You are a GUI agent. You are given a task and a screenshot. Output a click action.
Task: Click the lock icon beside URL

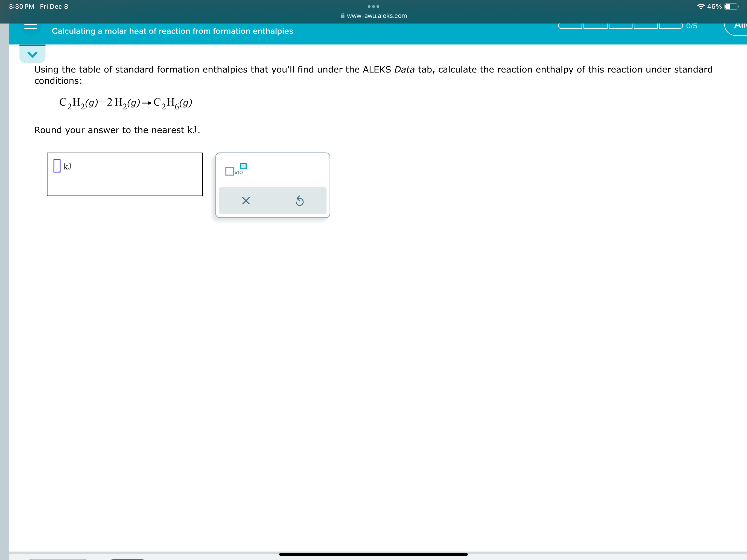click(x=342, y=16)
